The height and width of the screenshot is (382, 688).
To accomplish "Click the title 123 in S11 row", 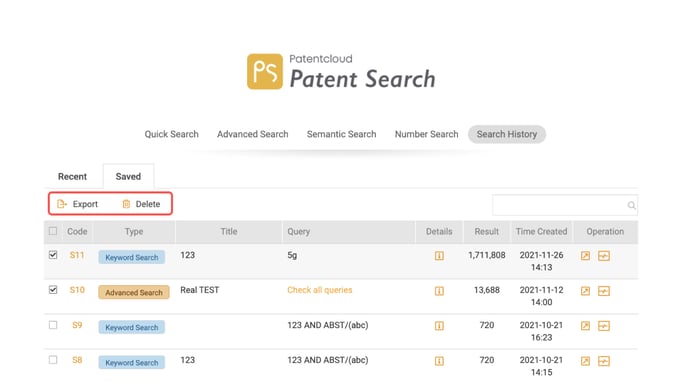I will point(187,255).
